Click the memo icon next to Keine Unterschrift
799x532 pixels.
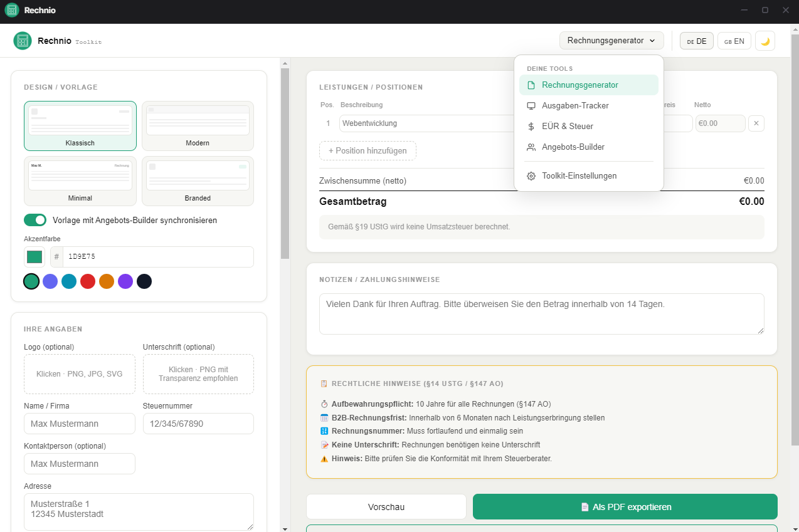(x=324, y=445)
